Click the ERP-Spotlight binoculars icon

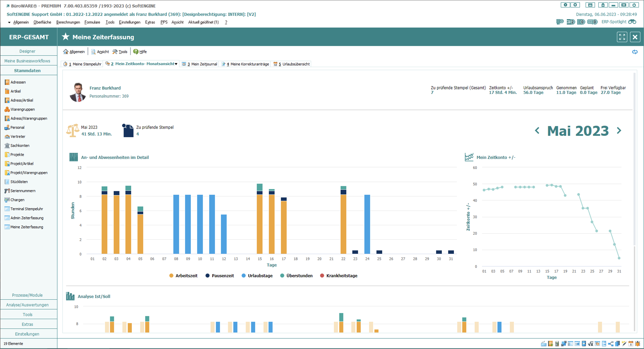pos(632,22)
